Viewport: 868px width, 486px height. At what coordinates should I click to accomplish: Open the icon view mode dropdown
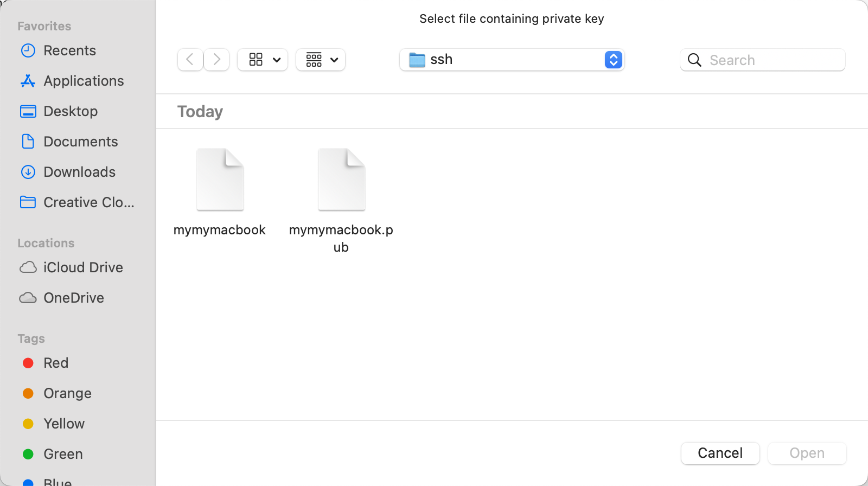coord(263,60)
